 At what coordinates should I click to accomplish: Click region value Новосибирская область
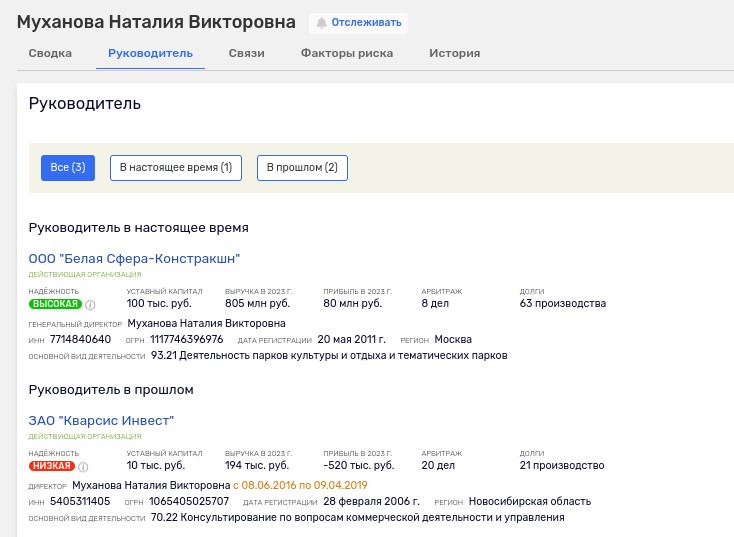[x=530, y=501]
